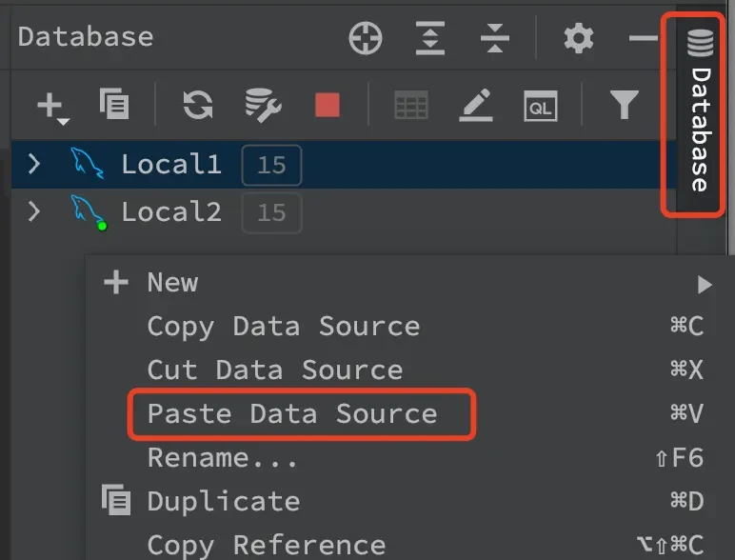This screenshot has height=560, width=735.
Task: Open the panel settings gear icon
Action: [x=578, y=38]
